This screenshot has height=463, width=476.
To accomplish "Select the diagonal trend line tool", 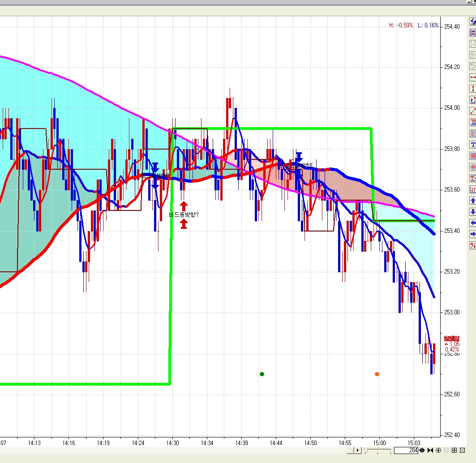I will coord(473,111).
